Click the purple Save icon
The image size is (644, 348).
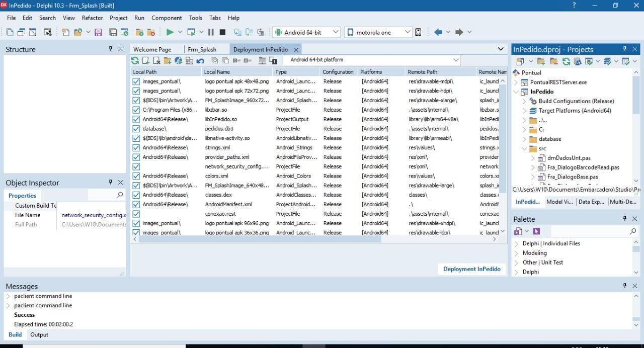pyautogui.click(x=99, y=32)
